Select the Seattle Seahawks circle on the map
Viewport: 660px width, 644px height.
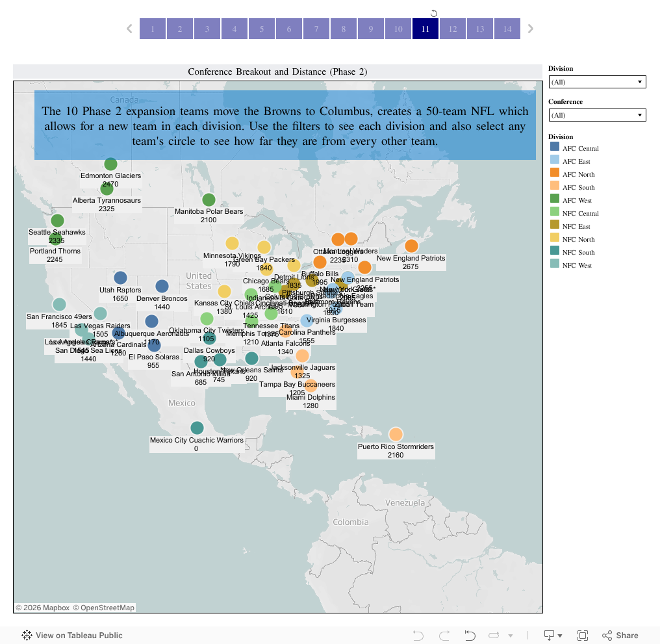click(x=57, y=220)
